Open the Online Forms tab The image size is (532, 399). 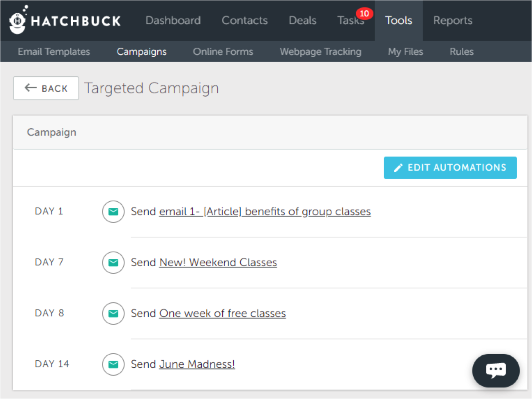(223, 51)
